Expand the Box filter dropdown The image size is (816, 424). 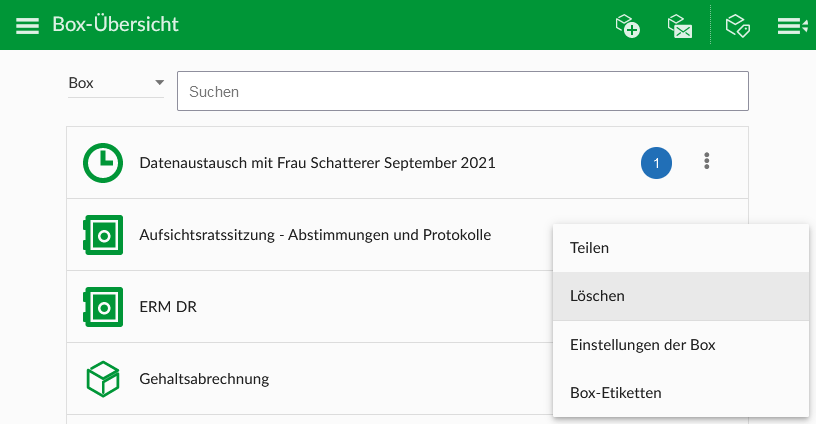[116, 83]
